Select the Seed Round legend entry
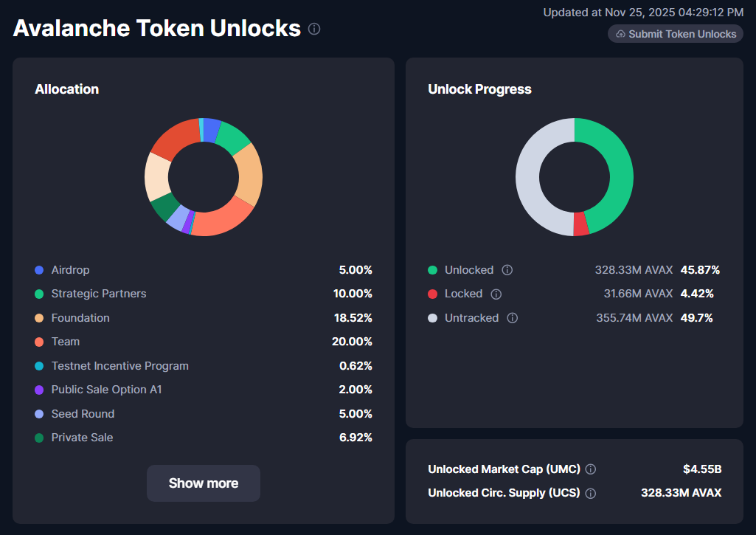Image resolution: width=756 pixels, height=535 pixels. tap(83, 414)
